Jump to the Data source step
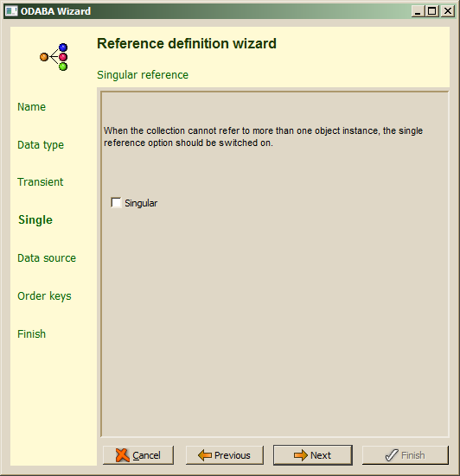The image size is (460, 476). click(x=47, y=258)
